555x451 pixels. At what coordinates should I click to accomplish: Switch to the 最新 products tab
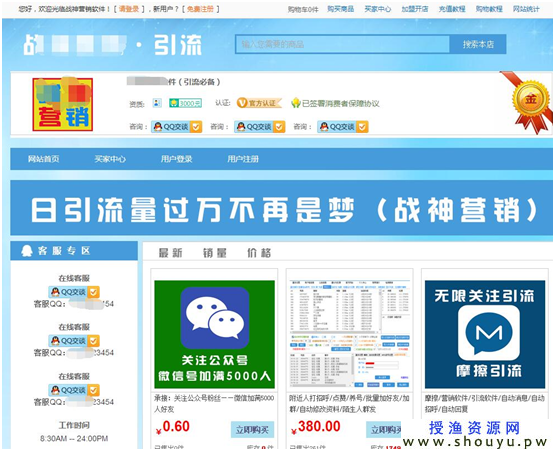point(170,253)
